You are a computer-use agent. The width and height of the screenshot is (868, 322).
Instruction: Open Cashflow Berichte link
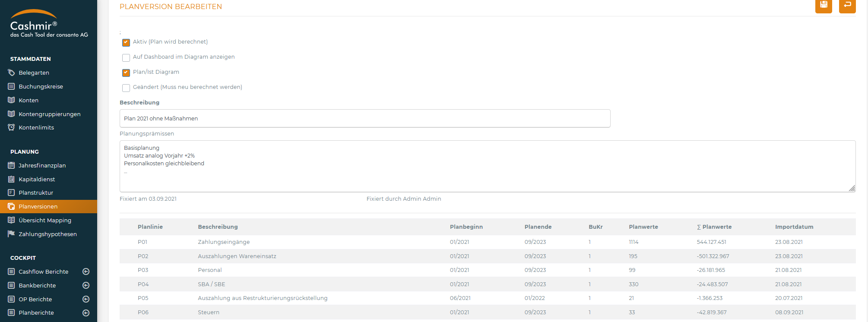pyautogui.click(x=43, y=271)
